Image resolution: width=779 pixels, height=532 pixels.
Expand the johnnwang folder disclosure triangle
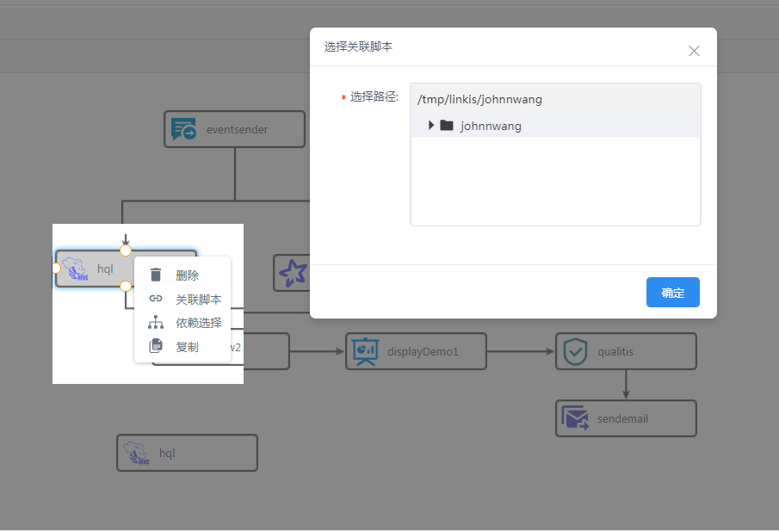click(x=430, y=125)
